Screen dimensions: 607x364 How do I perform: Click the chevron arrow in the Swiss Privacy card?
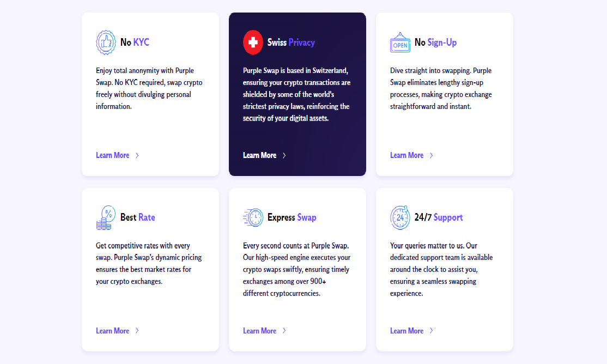point(284,155)
